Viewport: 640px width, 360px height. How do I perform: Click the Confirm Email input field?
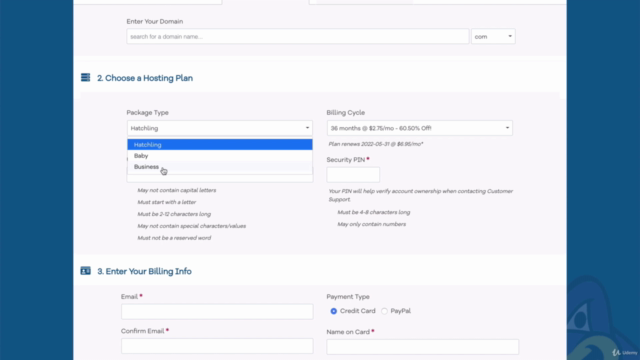217,346
